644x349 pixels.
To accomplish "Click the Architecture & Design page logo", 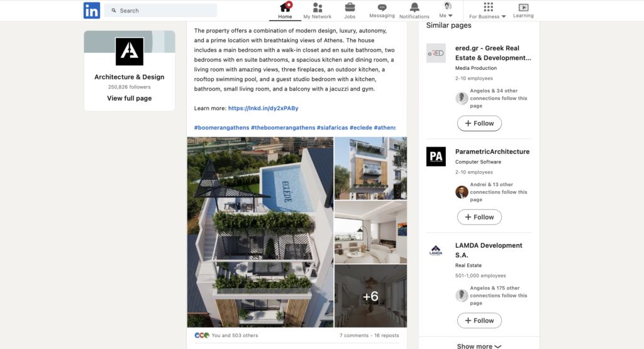I will click(x=130, y=52).
